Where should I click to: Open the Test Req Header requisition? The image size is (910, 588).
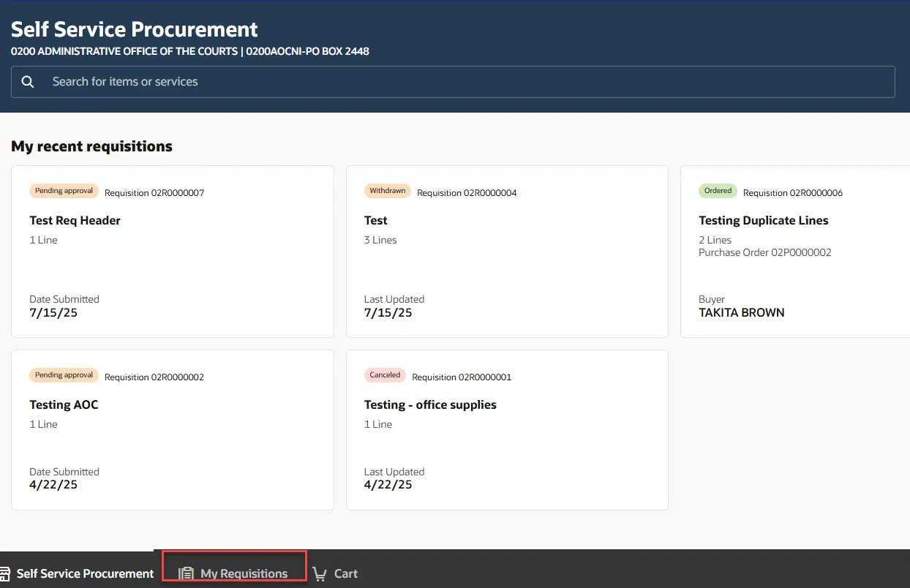point(75,220)
